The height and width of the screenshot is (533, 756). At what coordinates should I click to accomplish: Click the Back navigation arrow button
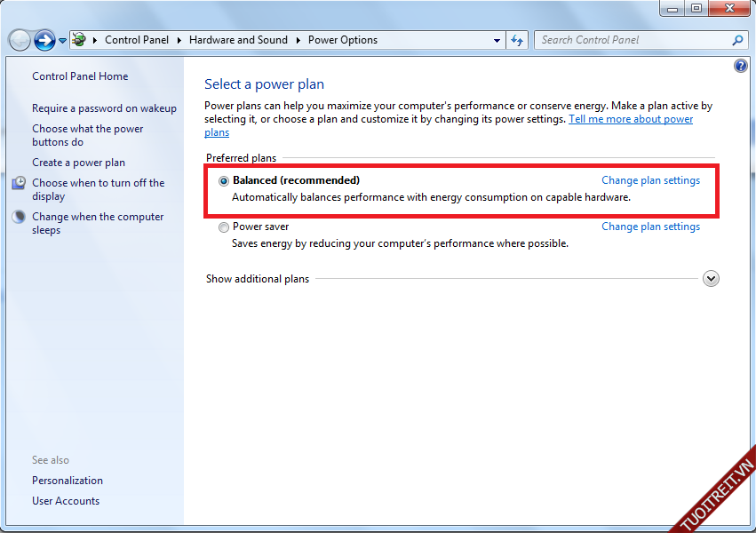click(20, 40)
